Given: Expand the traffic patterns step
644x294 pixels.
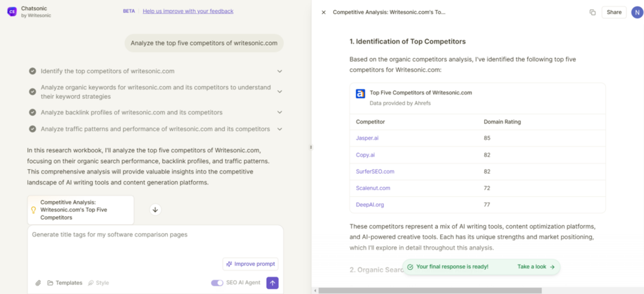Looking at the screenshot, I should point(279,129).
